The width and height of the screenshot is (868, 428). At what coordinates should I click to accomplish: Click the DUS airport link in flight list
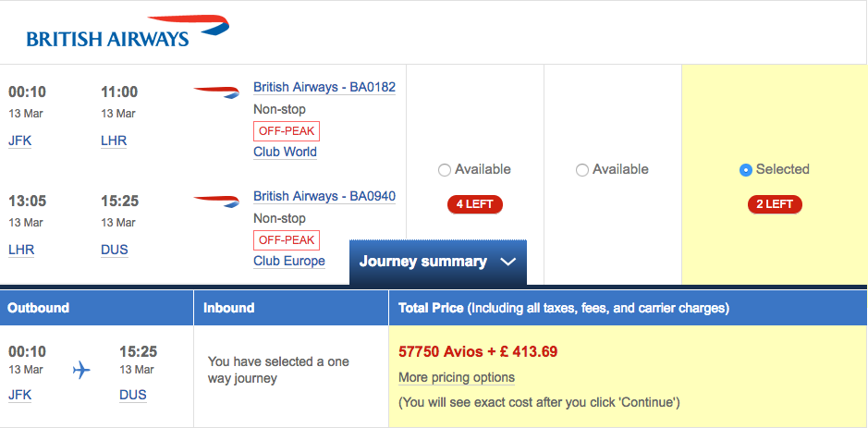pyautogui.click(x=115, y=250)
